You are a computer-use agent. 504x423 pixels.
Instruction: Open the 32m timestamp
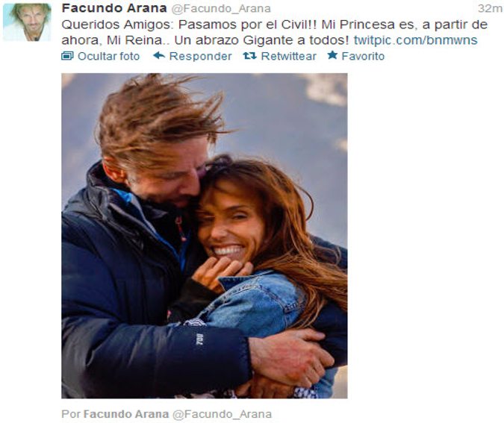(x=490, y=9)
